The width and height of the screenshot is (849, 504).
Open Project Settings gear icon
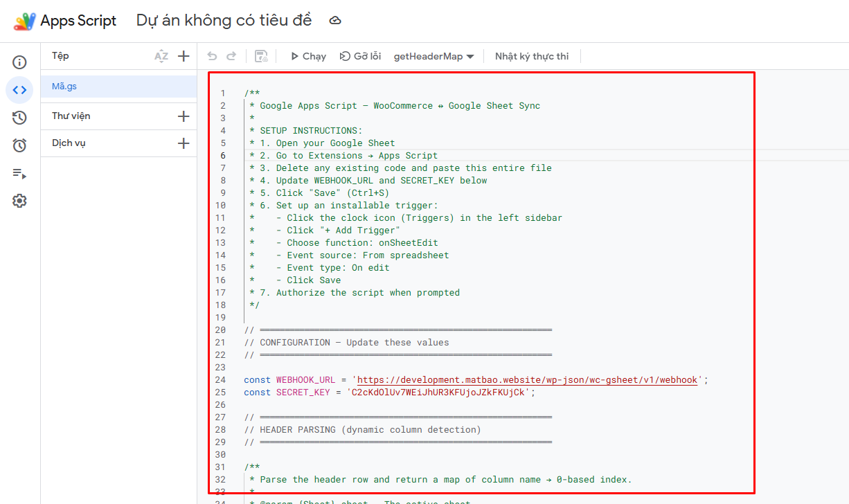pyautogui.click(x=19, y=201)
